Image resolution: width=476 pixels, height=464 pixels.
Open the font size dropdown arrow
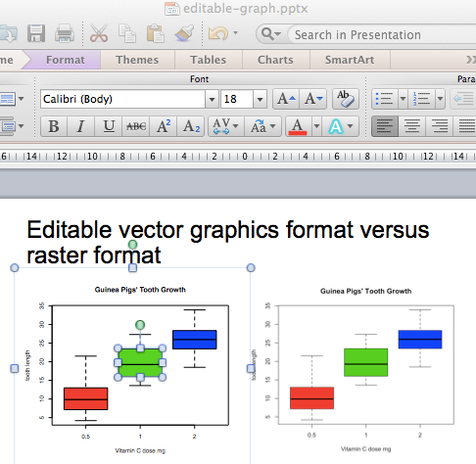(x=260, y=99)
